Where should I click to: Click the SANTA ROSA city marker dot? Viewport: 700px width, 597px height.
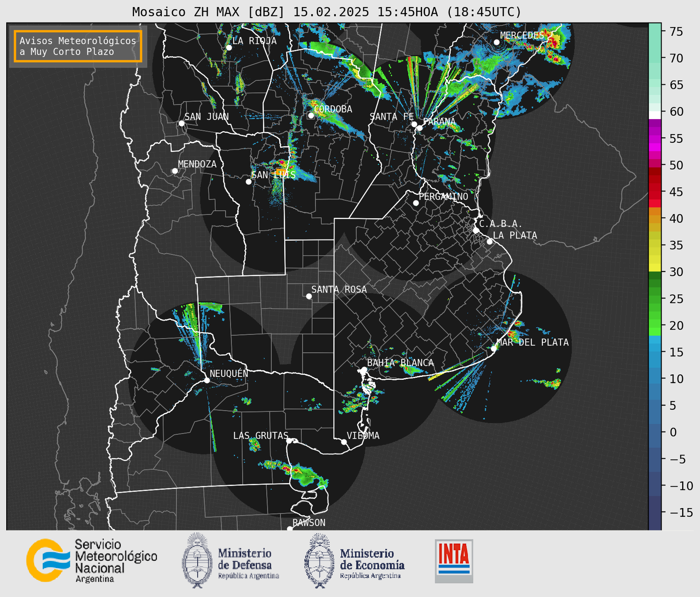point(309,296)
